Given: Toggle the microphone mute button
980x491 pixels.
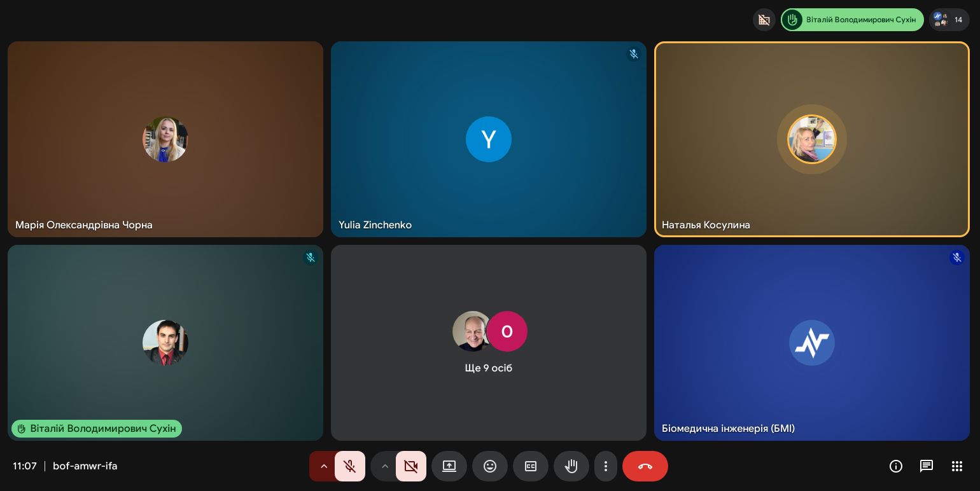Looking at the screenshot, I should coord(350,466).
